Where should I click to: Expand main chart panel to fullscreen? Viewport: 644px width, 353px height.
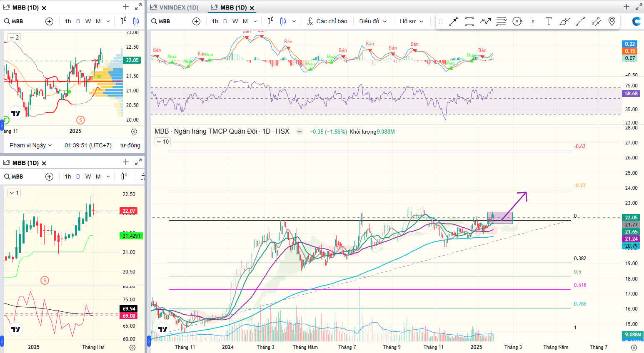tap(638, 7)
